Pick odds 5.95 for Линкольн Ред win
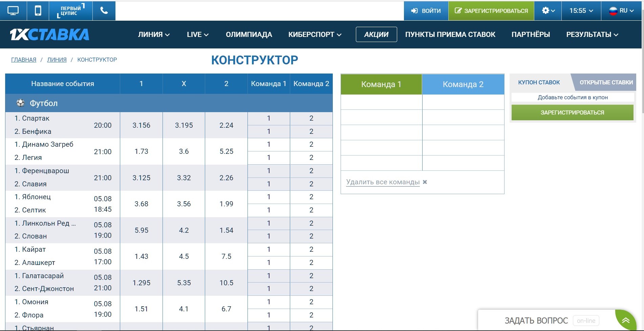Image resolution: width=644 pixels, height=331 pixels. point(141,230)
